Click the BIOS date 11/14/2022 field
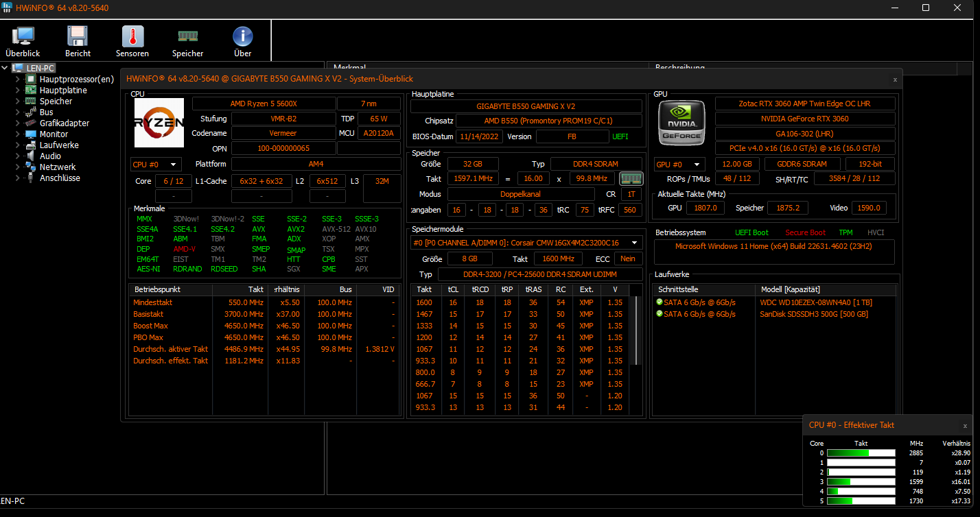The image size is (980, 517). pyautogui.click(x=480, y=136)
